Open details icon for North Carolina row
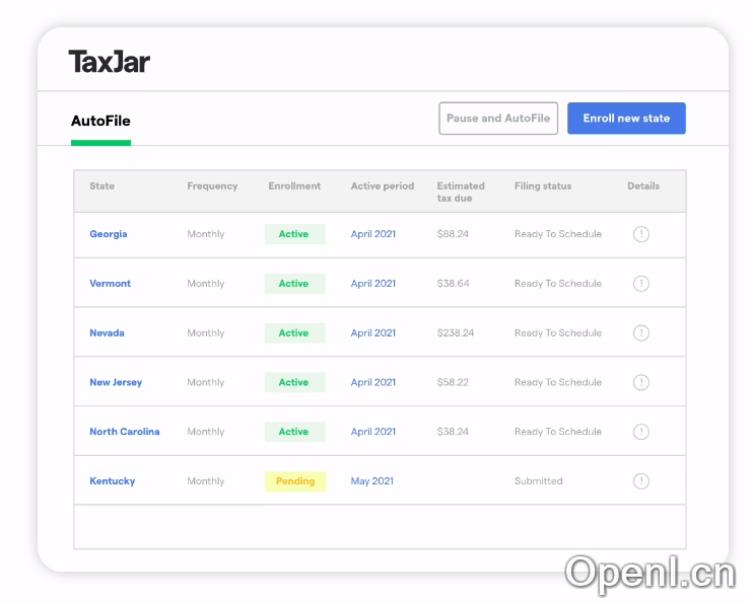 coord(641,432)
